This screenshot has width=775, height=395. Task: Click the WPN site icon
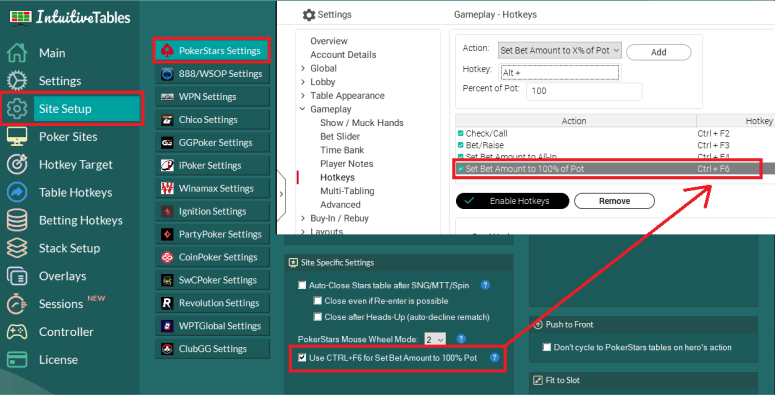click(x=167, y=97)
